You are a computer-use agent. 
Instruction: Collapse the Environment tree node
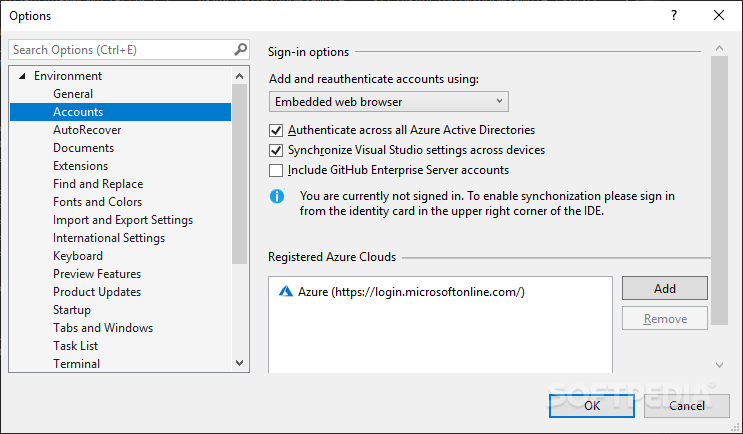click(x=22, y=76)
